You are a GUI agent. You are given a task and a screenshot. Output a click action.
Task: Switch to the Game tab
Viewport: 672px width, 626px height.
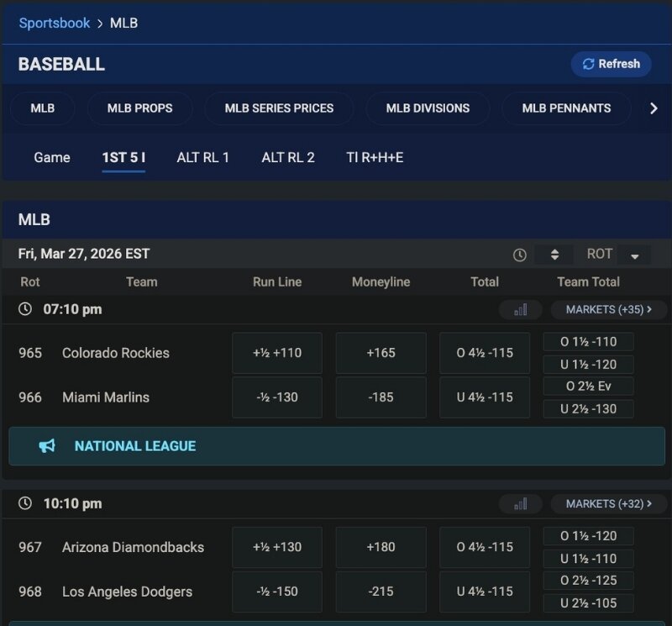(x=52, y=157)
